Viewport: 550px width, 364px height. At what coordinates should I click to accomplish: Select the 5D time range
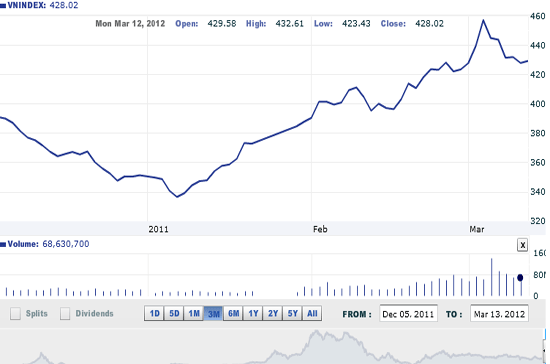174,314
